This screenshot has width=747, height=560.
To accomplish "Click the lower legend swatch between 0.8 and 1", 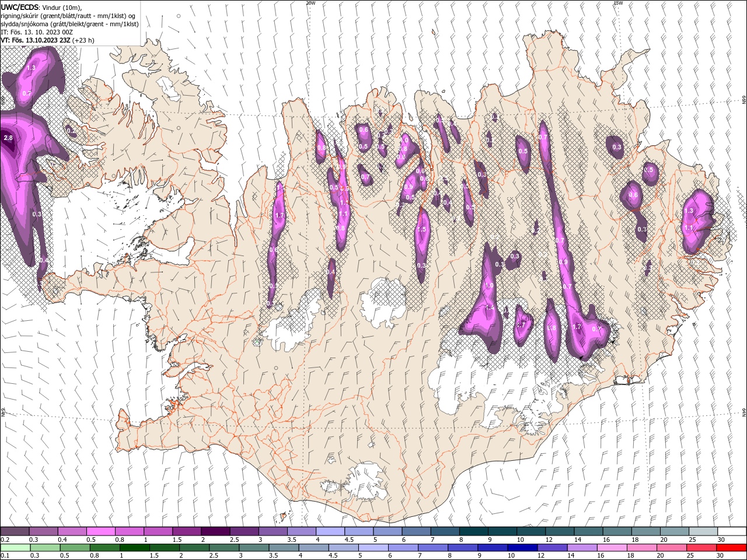I will click(104, 548).
